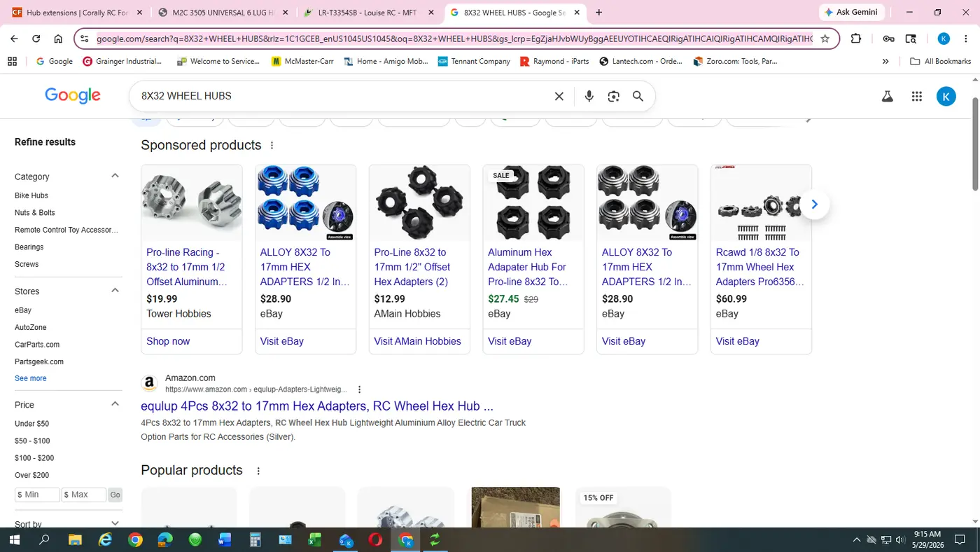Collapse the Category filter section
Viewport: 980px width, 552px height.
[115, 176]
